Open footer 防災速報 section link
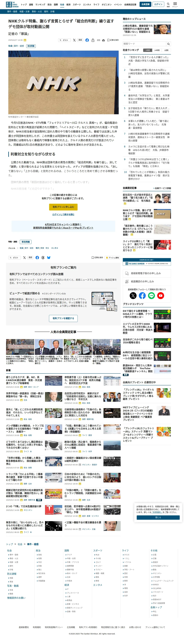The width and height of the screenshot is (184, 644). click(12, 573)
